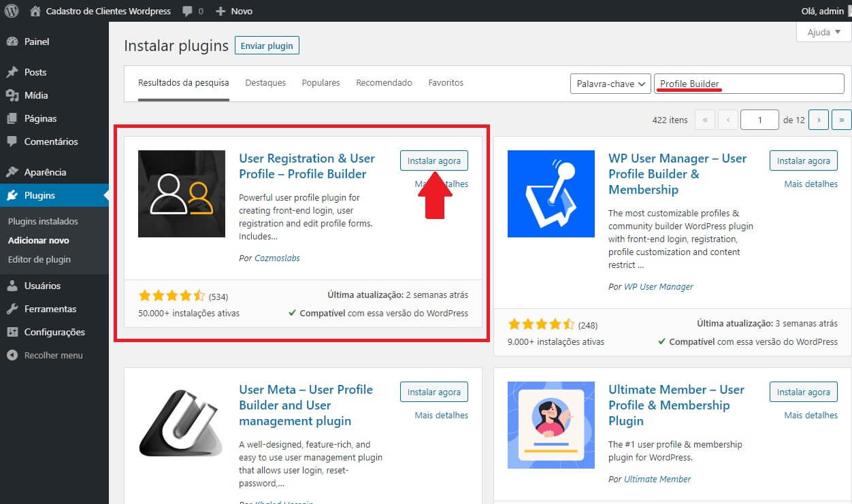Open the + Novo admin bar menu

click(234, 12)
